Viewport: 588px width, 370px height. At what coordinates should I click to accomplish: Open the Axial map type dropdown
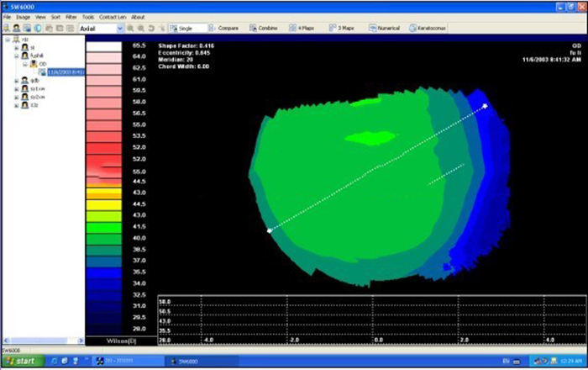119,28
